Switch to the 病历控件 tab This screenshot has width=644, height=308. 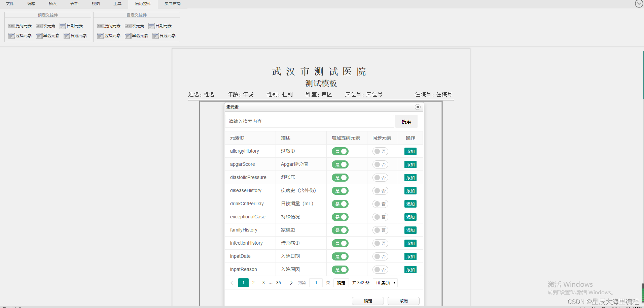click(x=143, y=4)
